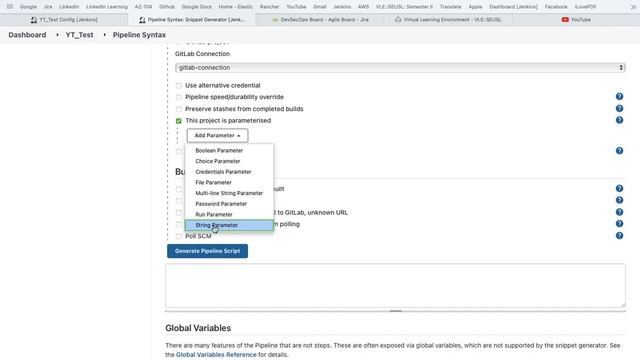This screenshot has height=360, width=640.
Task: Open help for This project is parameterised
Action: [x=619, y=120]
